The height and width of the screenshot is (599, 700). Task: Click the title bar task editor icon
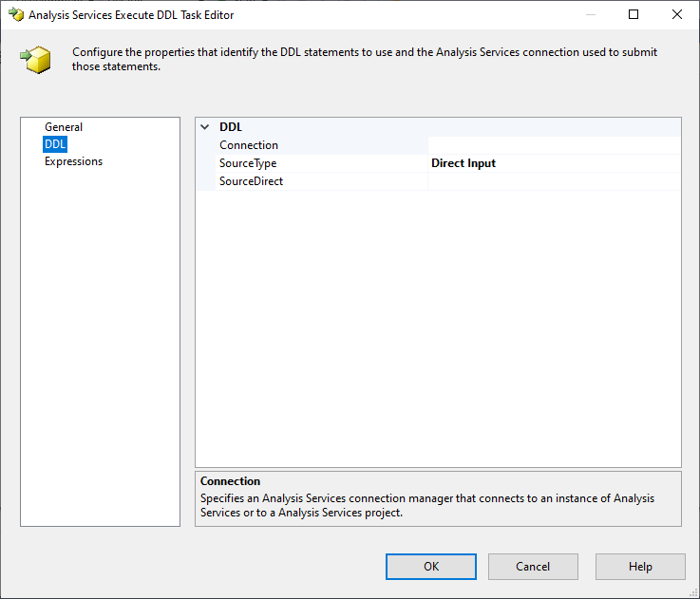[16, 14]
